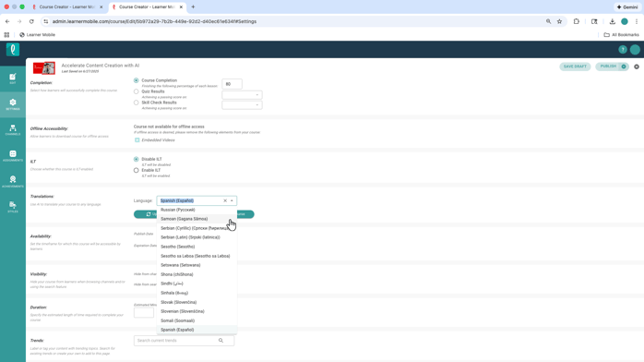Open the Quiz Results passing score dropdown
Screen dimensions: 644x362
pyautogui.click(x=242, y=95)
